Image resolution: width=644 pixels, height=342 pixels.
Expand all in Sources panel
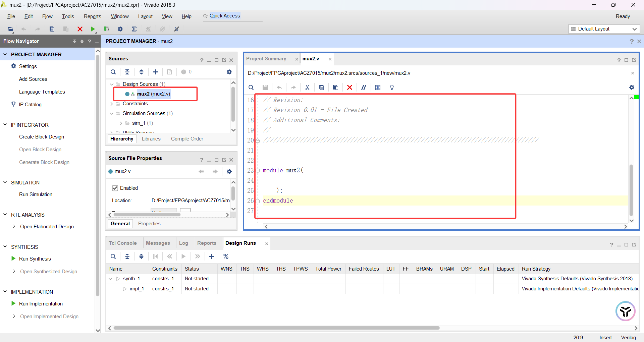[x=141, y=72]
